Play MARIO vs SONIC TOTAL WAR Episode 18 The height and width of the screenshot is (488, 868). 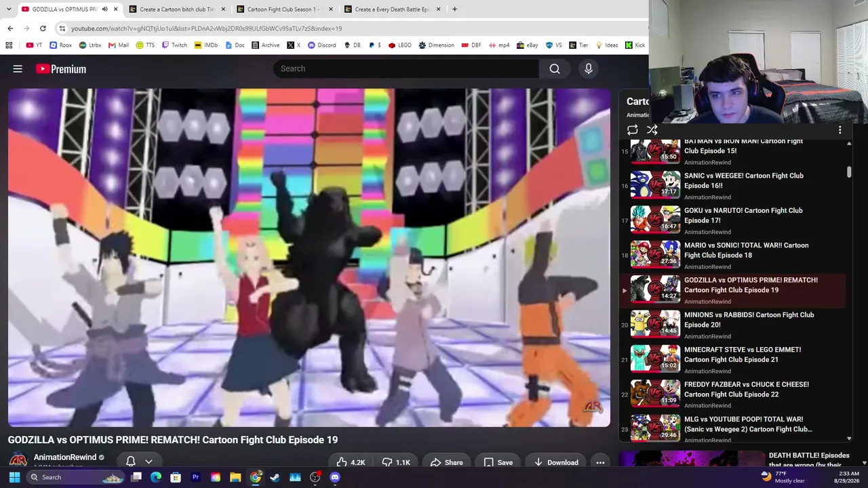click(733, 255)
